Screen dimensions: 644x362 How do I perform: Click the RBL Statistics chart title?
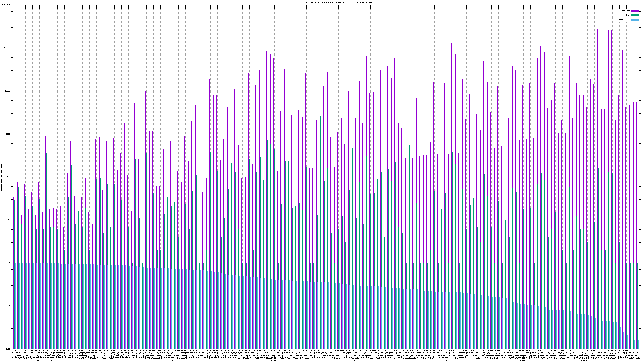325,2
